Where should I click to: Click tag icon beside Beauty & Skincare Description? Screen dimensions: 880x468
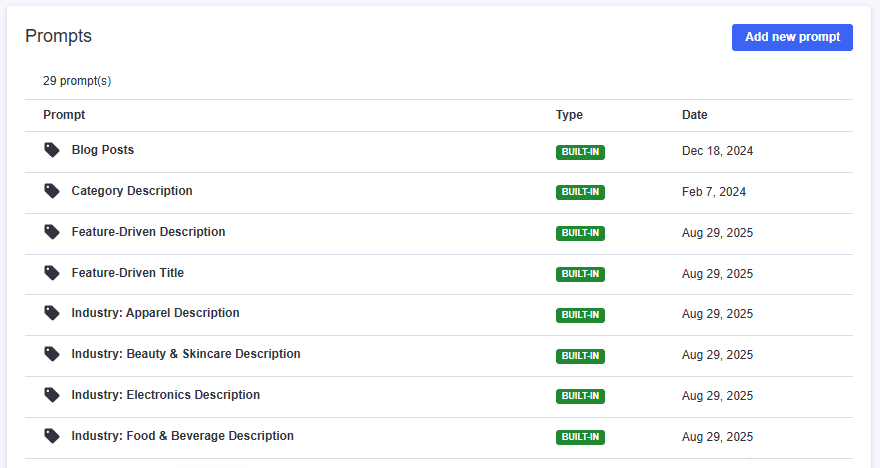(52, 354)
